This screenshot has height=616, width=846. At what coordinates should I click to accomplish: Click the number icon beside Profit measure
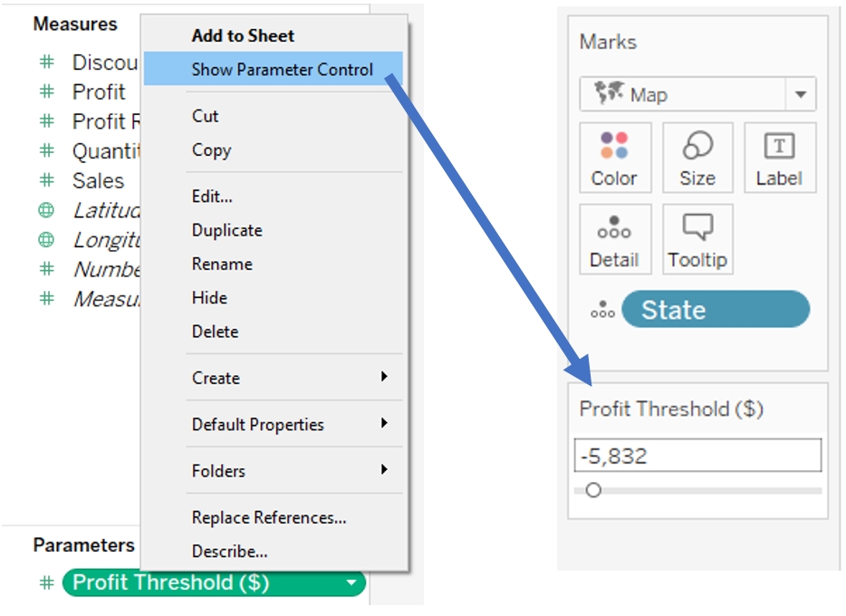[46, 91]
